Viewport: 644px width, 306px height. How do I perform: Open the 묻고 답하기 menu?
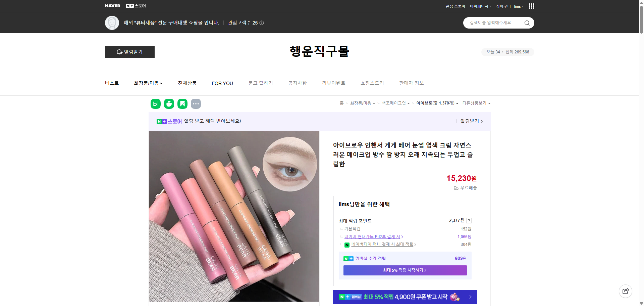pyautogui.click(x=261, y=83)
